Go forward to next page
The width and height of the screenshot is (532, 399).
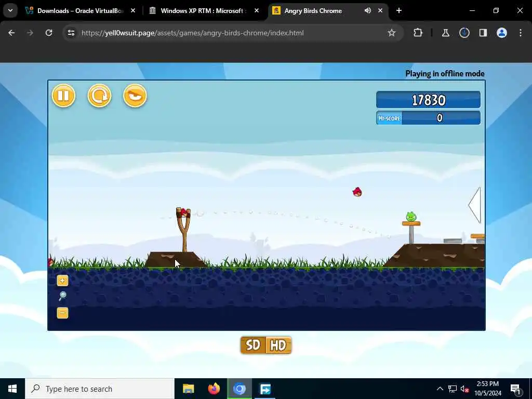(x=30, y=33)
